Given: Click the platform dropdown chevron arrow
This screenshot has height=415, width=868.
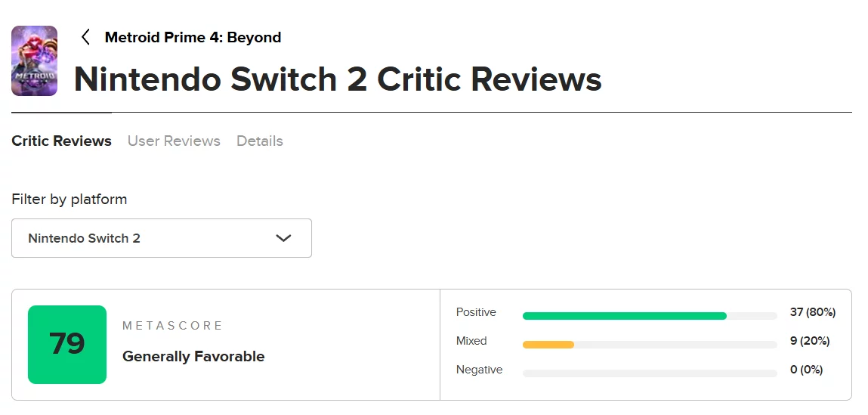Looking at the screenshot, I should pos(283,238).
